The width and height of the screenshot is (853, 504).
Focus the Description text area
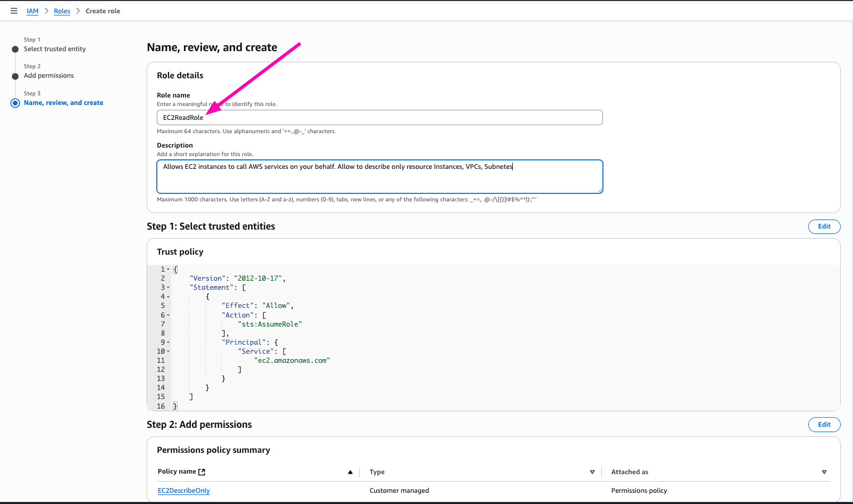(380, 178)
